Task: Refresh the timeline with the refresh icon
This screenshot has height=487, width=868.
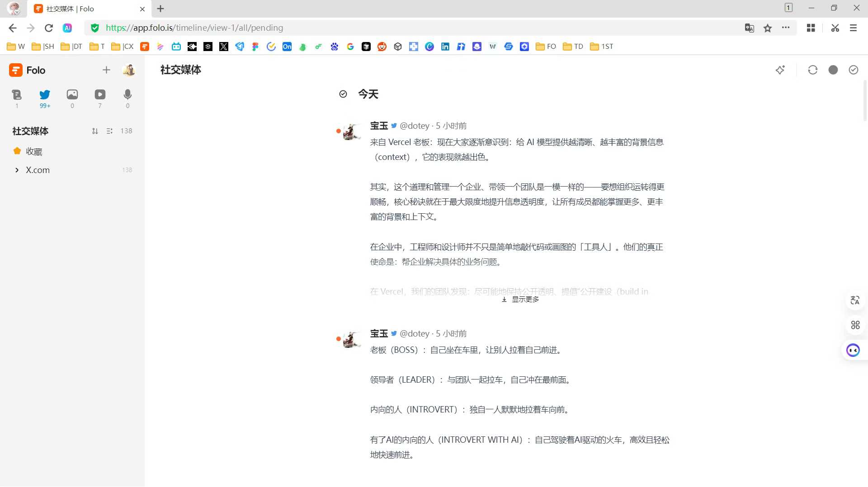Action: 812,70
